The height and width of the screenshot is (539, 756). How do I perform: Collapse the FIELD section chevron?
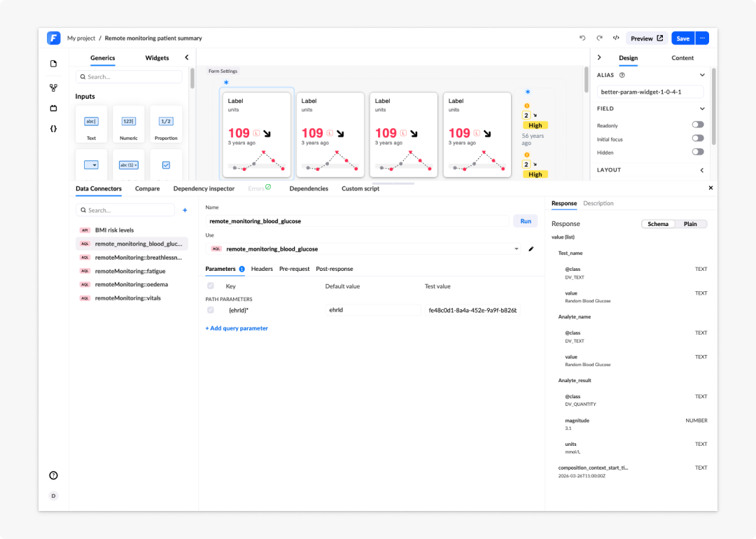(x=702, y=108)
